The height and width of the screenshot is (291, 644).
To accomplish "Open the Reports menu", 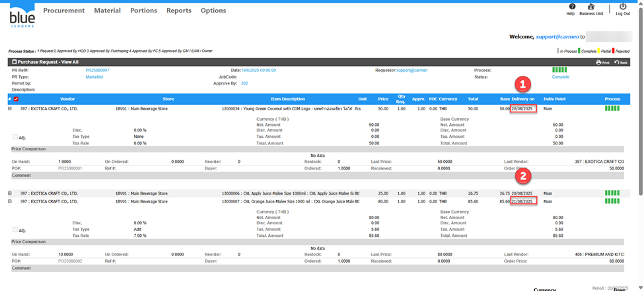I will coord(178,11).
